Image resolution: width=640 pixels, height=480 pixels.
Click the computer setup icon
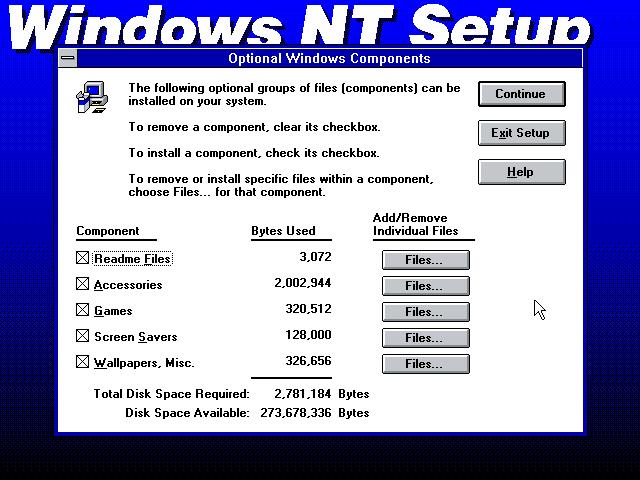(92, 97)
